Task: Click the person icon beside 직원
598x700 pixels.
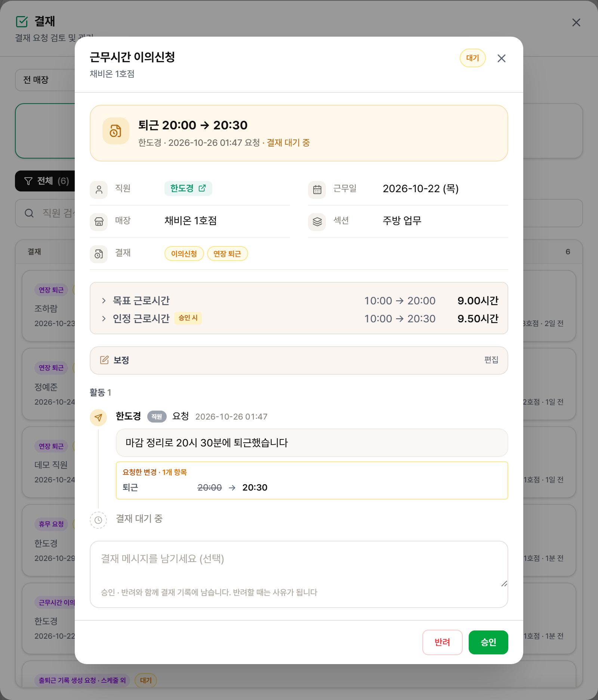Action: point(99,190)
